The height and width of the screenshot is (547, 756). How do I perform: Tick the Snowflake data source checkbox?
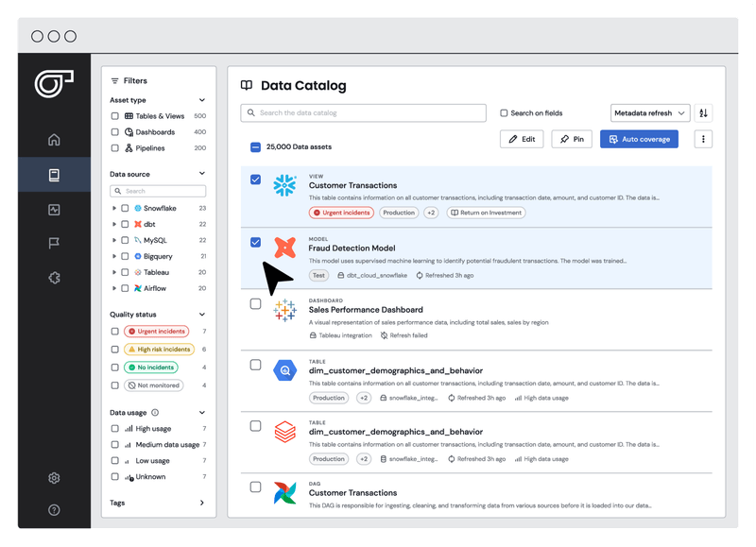click(125, 208)
